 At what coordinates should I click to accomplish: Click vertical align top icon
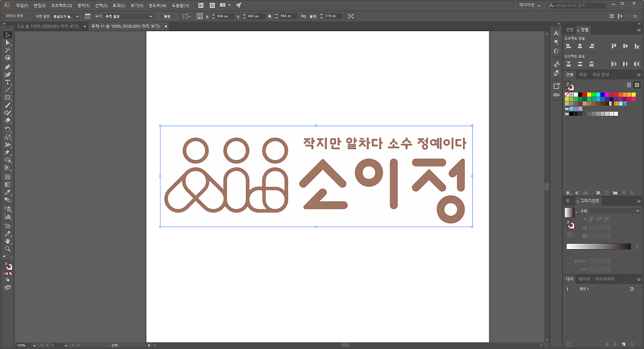click(614, 47)
